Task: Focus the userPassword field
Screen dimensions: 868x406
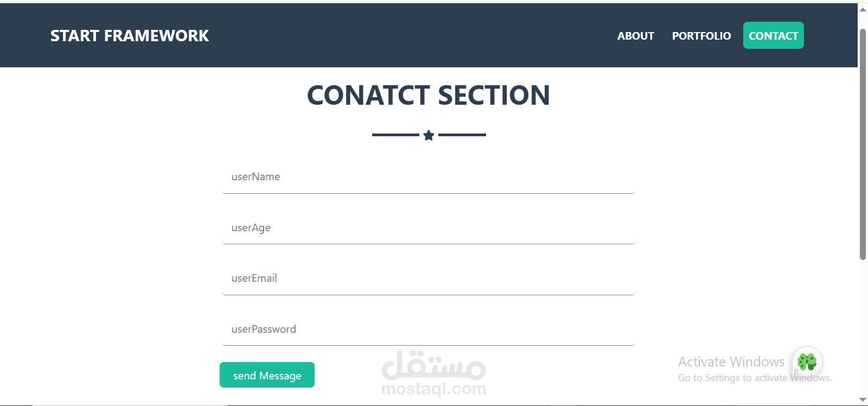Action: point(429,329)
